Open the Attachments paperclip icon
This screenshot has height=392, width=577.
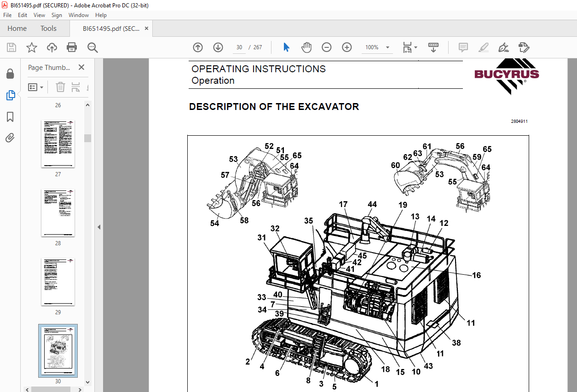(10, 138)
